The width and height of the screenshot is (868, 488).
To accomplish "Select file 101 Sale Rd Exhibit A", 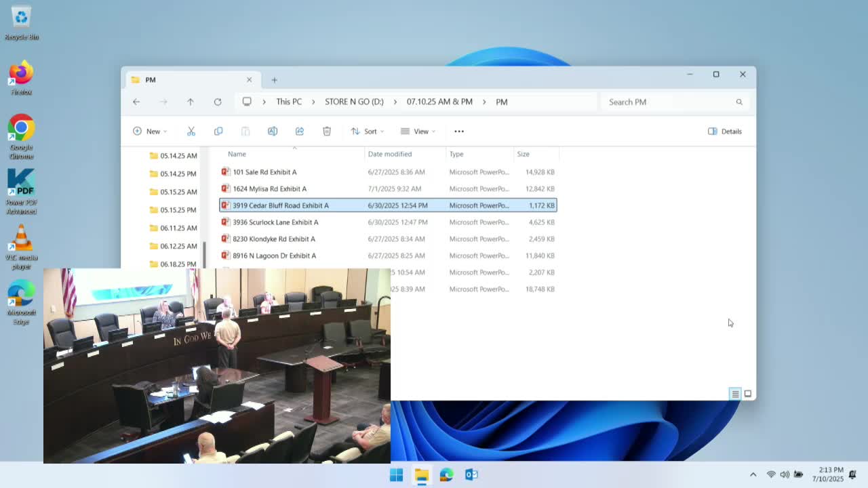I will click(388, 172).
